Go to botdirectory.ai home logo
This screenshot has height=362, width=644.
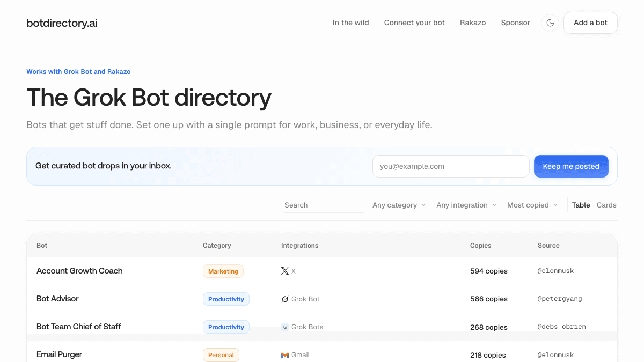pyautogui.click(x=62, y=23)
